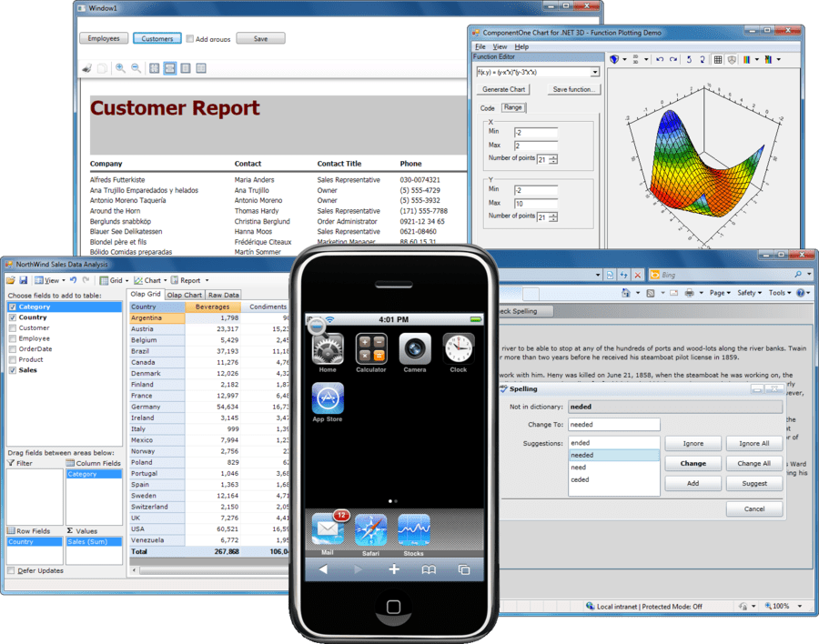Open the browser Tools menu dropdown

pos(780,293)
